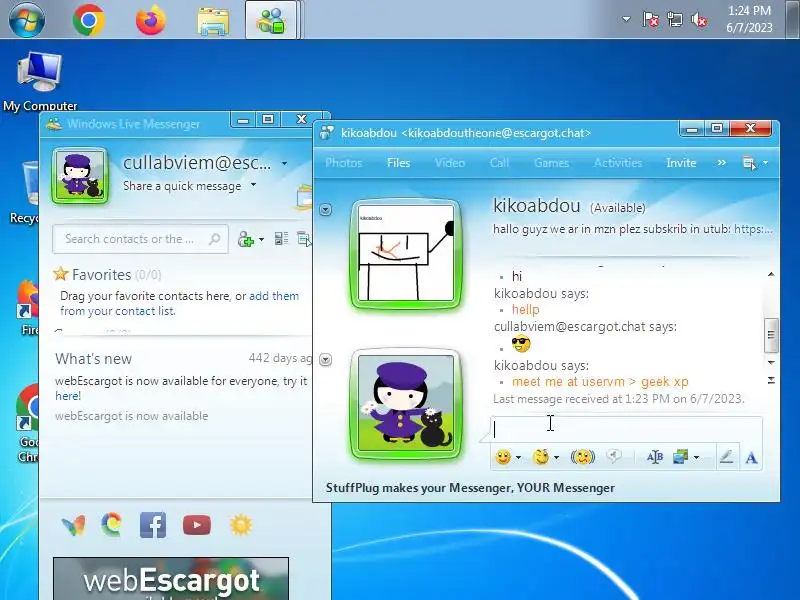Open the winks dropdown arrow
Screen dimensions: 800x600
(556, 457)
